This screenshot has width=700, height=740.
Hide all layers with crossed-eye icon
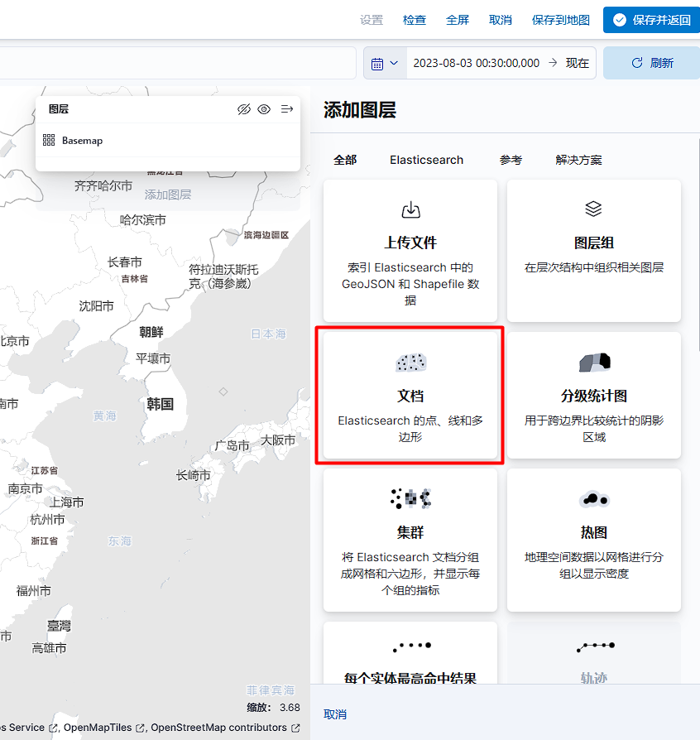[243, 109]
